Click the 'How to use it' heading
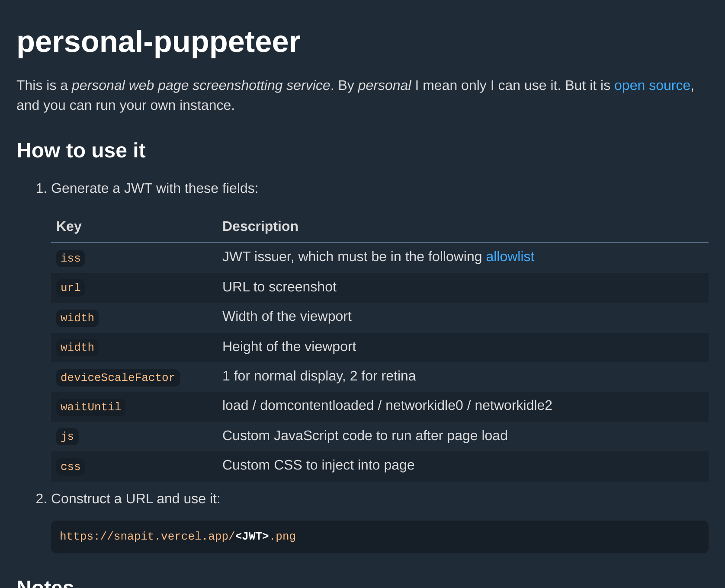 pos(81,150)
